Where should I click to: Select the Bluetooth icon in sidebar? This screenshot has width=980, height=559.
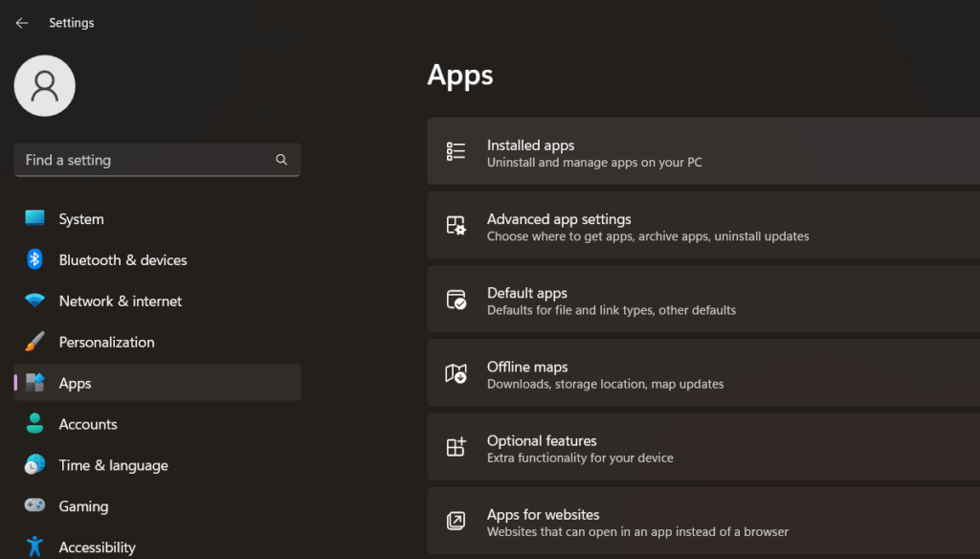pos(34,260)
